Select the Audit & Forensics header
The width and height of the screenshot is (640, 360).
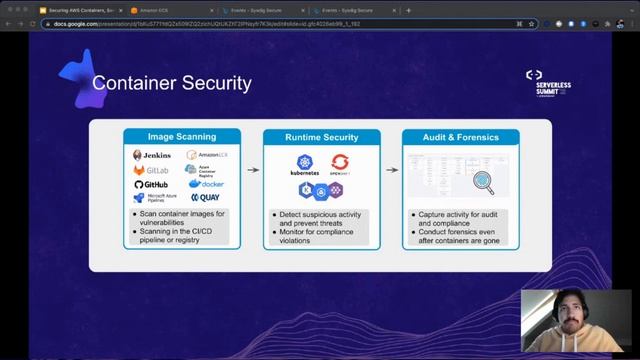tap(461, 137)
